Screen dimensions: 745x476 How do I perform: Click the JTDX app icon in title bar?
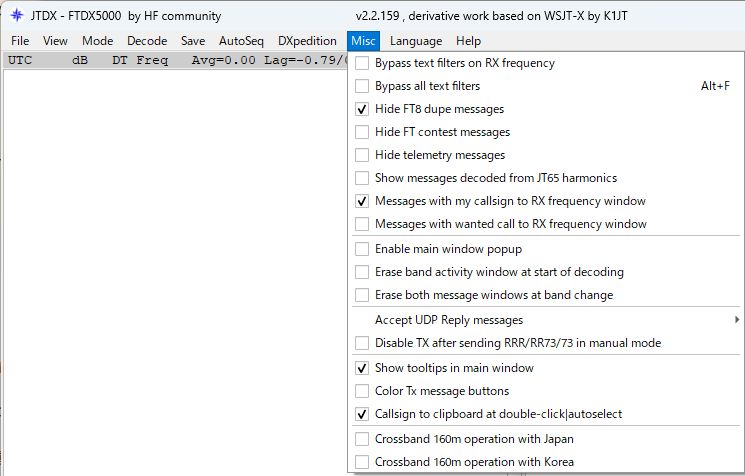pyautogui.click(x=17, y=16)
